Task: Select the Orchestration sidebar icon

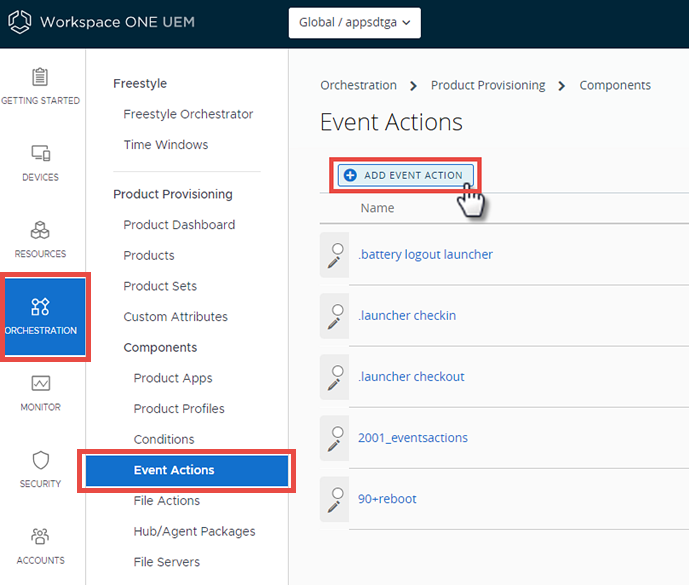Action: click(40, 307)
